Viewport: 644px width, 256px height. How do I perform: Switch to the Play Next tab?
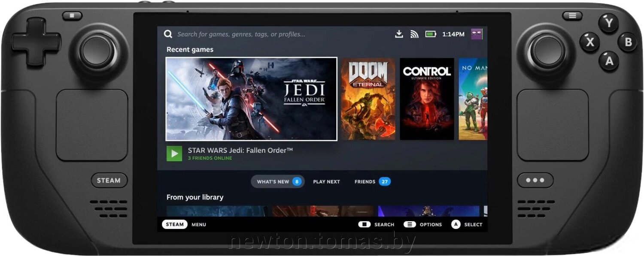326,182
